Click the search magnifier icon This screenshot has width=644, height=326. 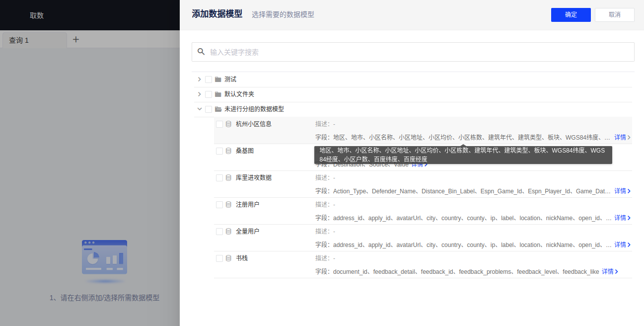[x=201, y=52]
